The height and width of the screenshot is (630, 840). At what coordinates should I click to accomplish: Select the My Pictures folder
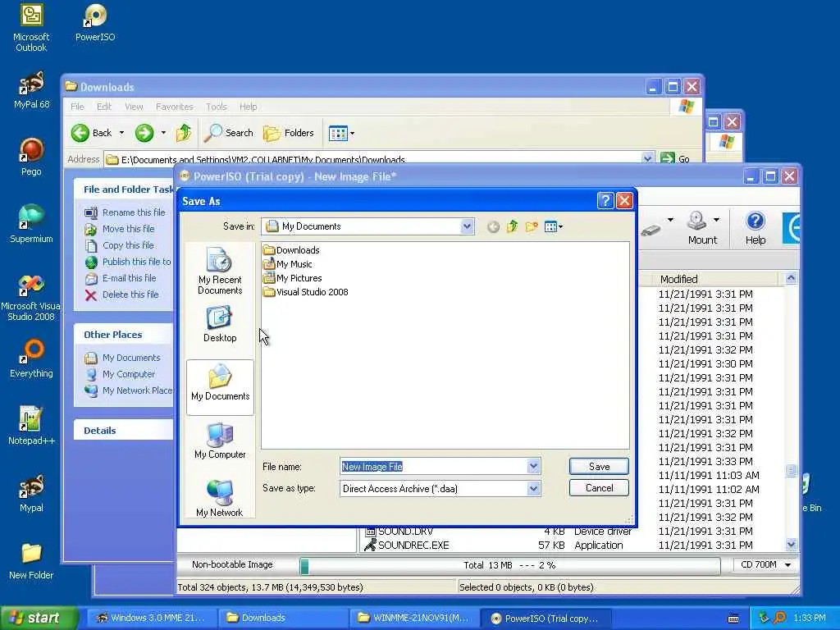[x=292, y=278]
